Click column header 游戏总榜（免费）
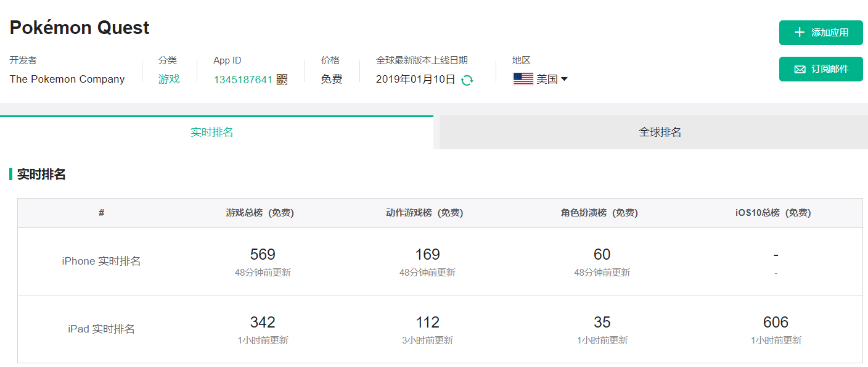Image resolution: width=868 pixels, height=367 pixels. tap(260, 213)
